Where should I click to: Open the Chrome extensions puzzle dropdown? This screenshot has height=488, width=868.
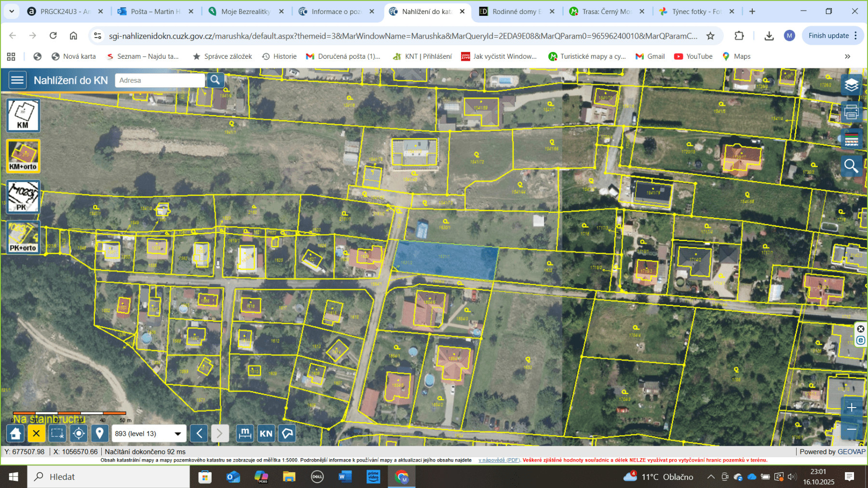click(739, 35)
